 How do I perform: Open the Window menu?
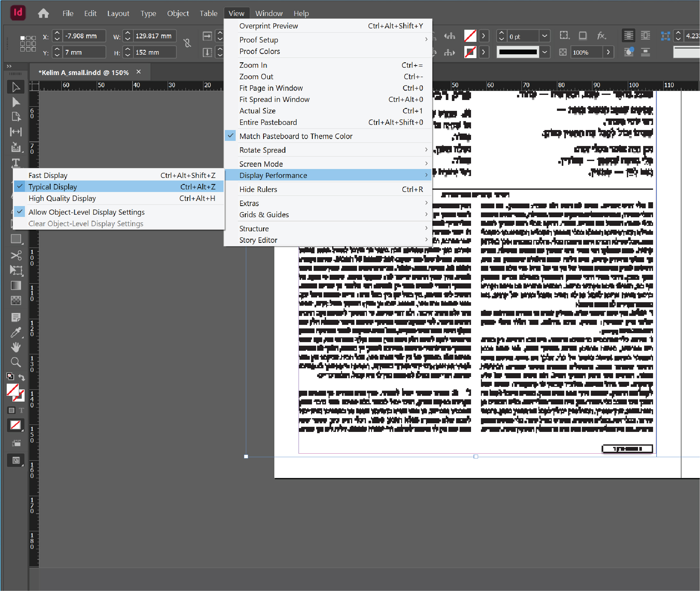(269, 13)
